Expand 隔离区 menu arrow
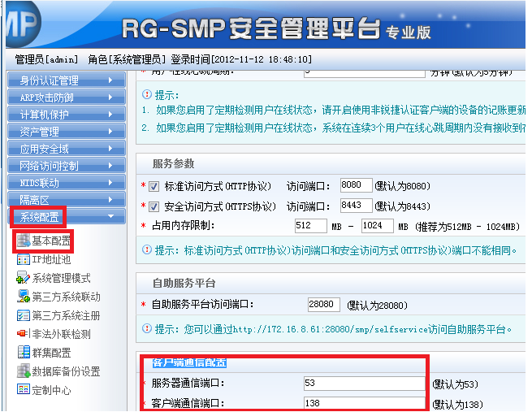This screenshot has width=532, height=412. coord(110,200)
